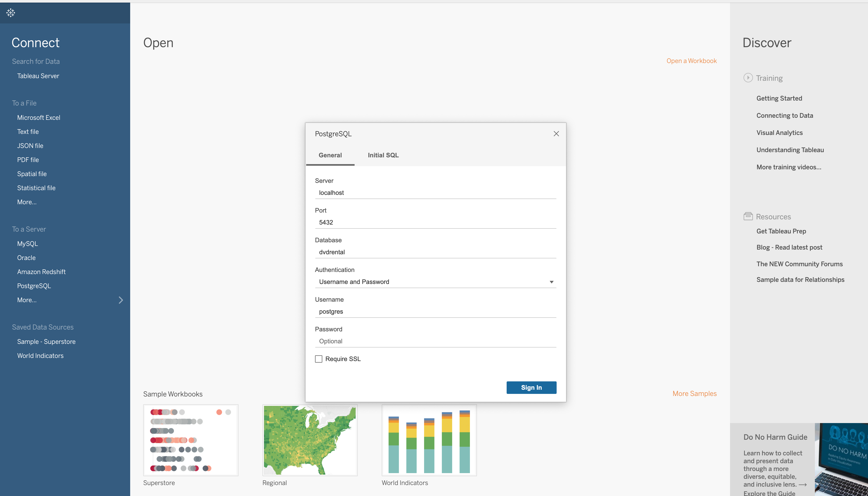Screen dimensions: 868x496
Task: Close the PostgreSQL connection dialog
Action: (556, 134)
